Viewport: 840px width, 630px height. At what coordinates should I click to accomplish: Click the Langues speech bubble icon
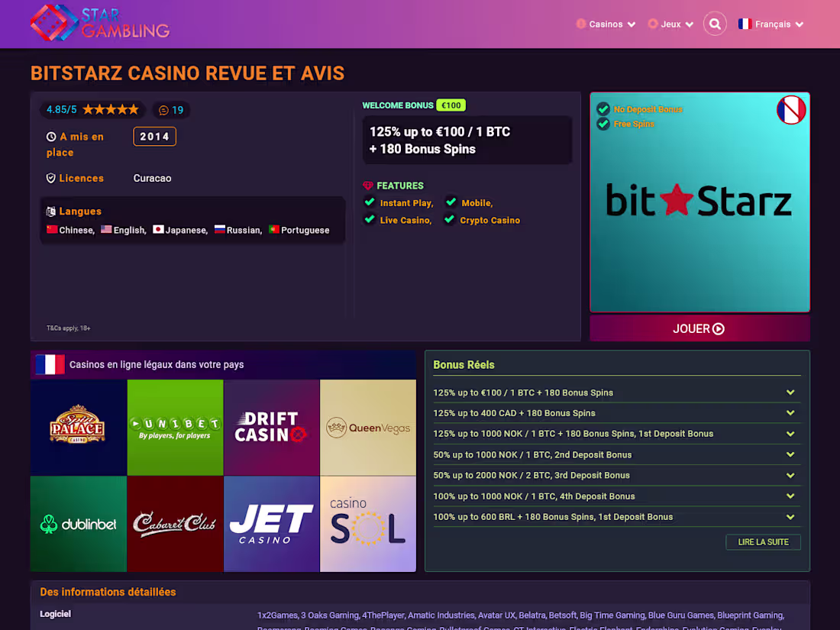(x=50, y=212)
